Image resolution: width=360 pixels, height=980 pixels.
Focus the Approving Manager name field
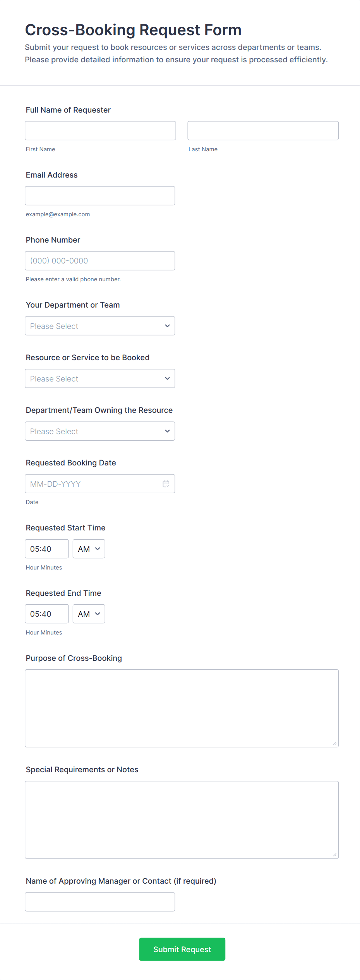(100, 901)
